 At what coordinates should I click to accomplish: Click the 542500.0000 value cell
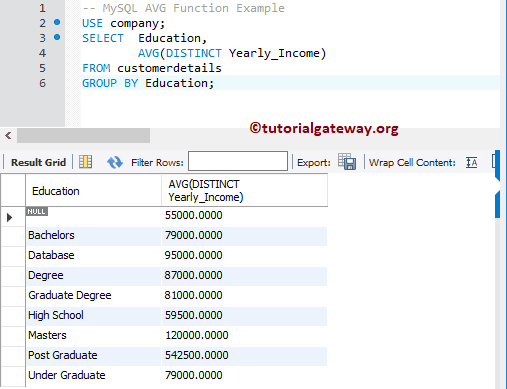coord(244,356)
